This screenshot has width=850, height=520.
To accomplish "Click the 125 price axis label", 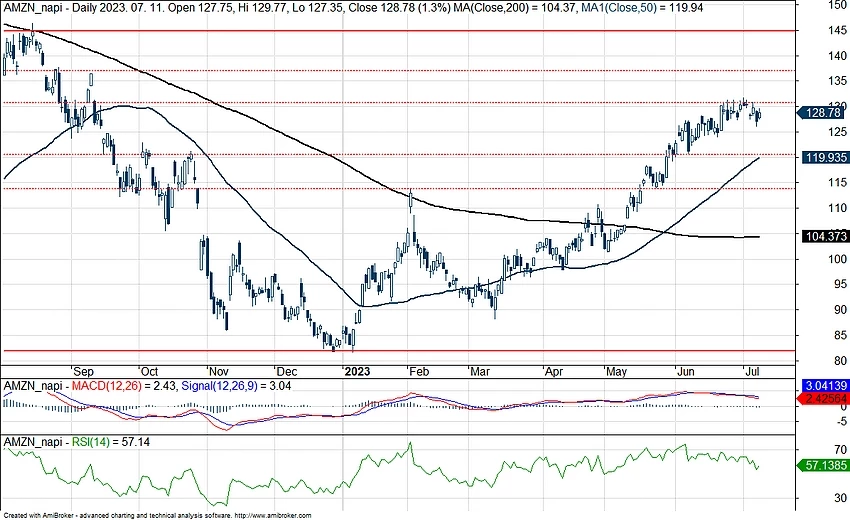I will point(838,132).
